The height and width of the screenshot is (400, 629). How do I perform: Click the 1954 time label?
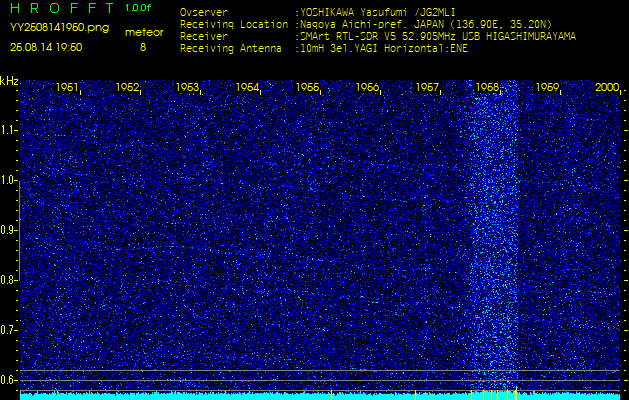[247, 87]
